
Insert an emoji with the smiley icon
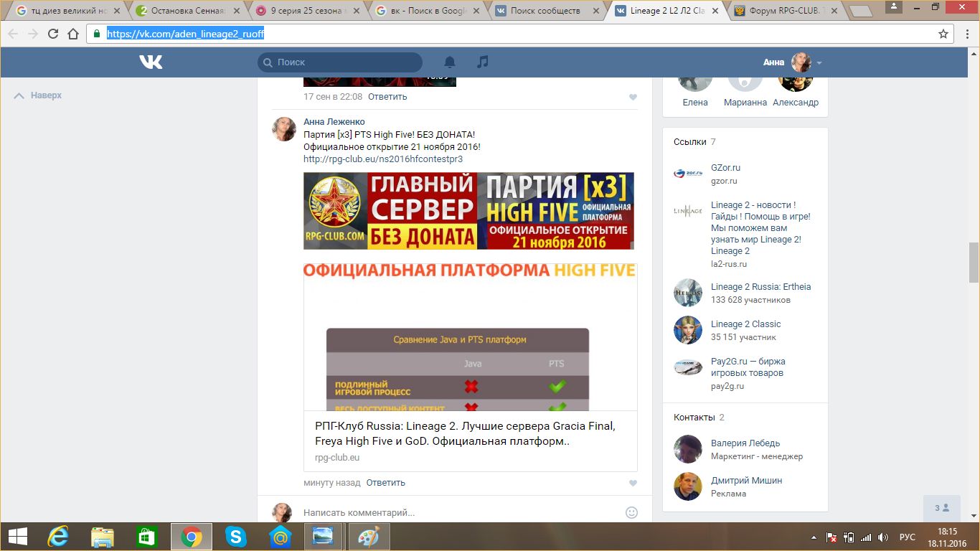pyautogui.click(x=631, y=512)
